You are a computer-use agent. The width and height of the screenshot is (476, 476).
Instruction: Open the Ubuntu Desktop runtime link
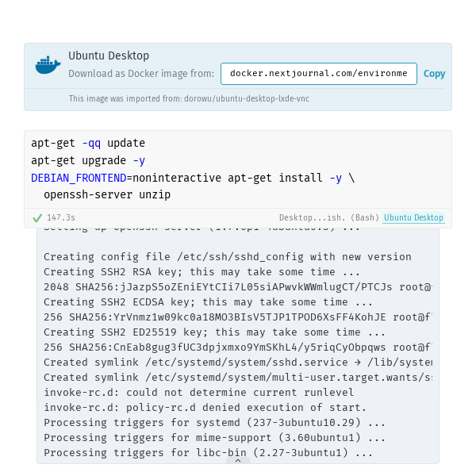pyautogui.click(x=413, y=217)
